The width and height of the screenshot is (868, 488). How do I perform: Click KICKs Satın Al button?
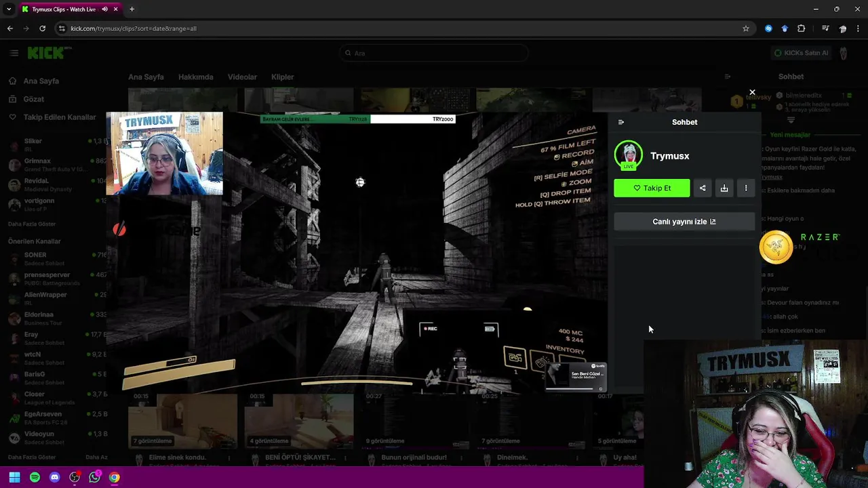(801, 53)
